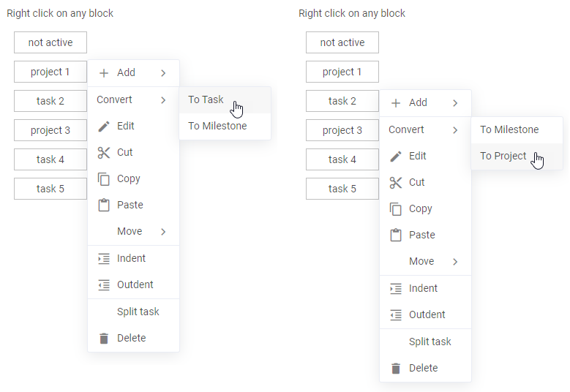The height and width of the screenshot is (392, 570).
Task: Click the trash Delete icon in left menu
Action: point(104,338)
